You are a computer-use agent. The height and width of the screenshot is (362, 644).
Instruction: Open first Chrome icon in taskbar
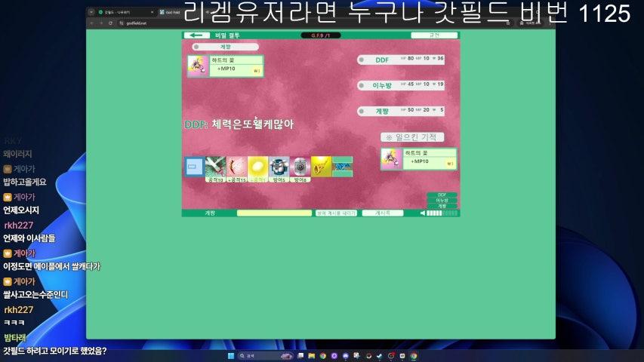323,356
